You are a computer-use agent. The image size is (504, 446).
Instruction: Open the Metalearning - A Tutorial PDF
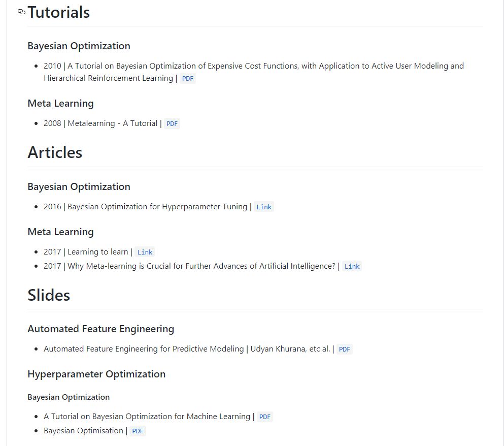(172, 124)
